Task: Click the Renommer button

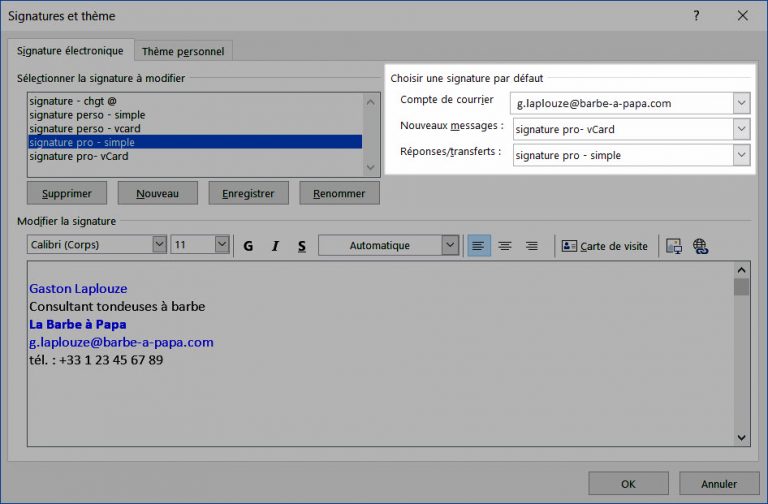Action: (x=339, y=193)
